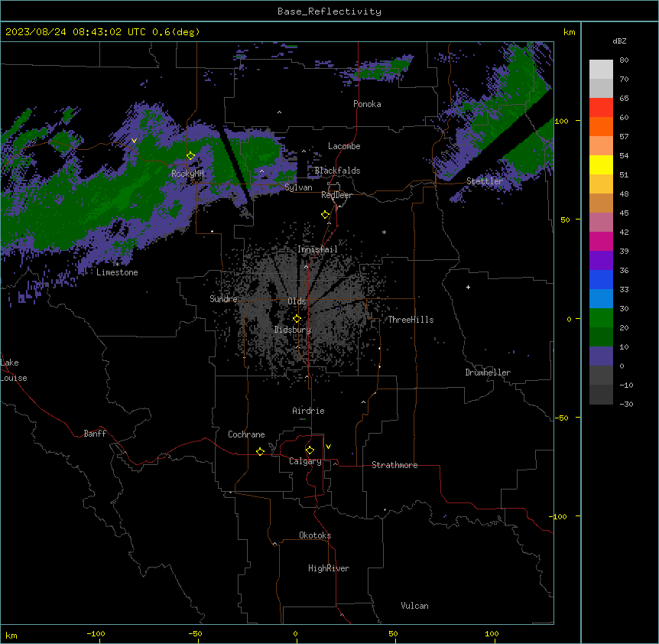Image resolution: width=659 pixels, height=644 pixels.
Task: Click the yellow diamond marker south of RedDeer
Action: [326, 215]
